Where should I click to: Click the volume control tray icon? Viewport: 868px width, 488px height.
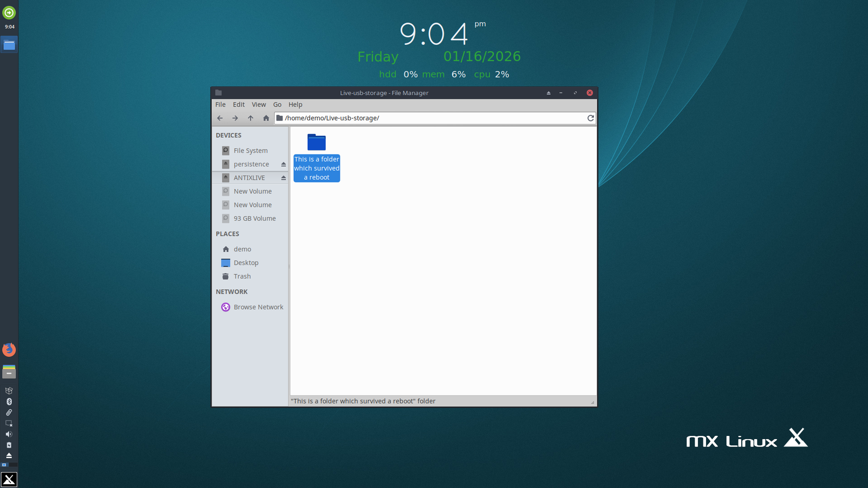click(8, 434)
